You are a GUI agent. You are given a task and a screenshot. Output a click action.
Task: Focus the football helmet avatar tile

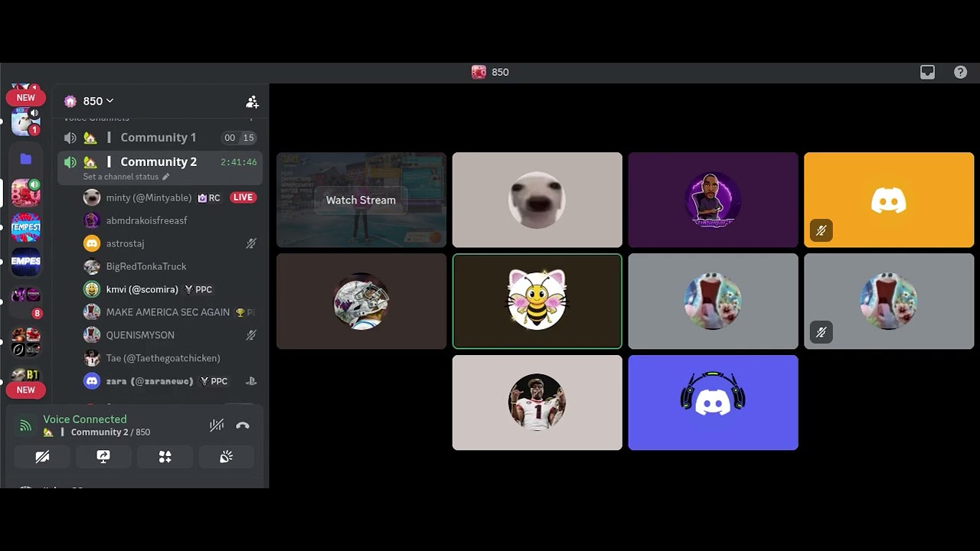tap(361, 301)
